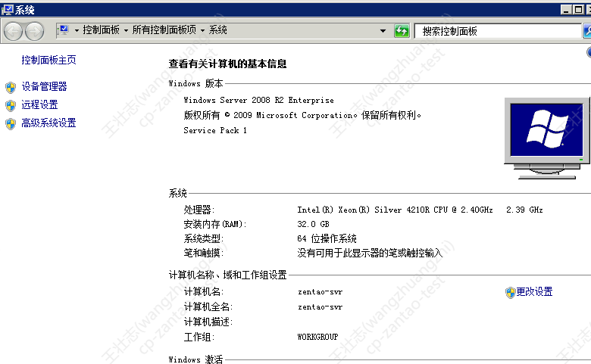Expand the dropdown arrow before 控制面板

coord(77,30)
